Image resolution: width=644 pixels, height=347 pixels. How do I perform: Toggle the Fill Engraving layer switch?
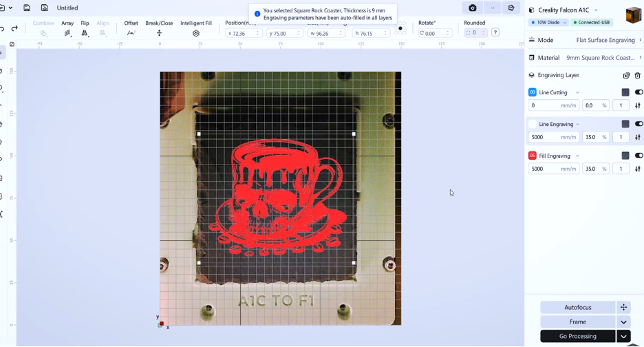point(638,156)
